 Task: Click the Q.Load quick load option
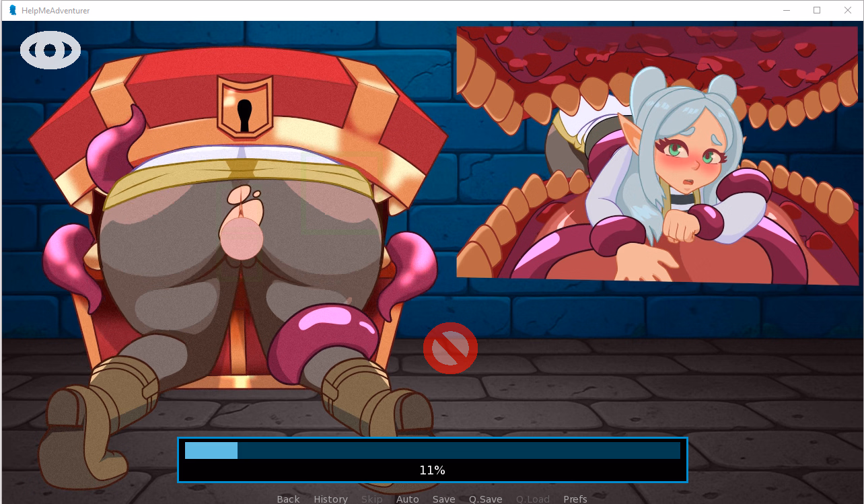click(x=532, y=499)
